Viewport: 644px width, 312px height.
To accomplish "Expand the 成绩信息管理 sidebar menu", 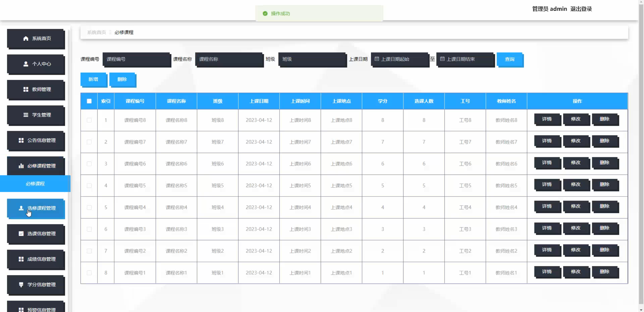I will click(x=36, y=259).
